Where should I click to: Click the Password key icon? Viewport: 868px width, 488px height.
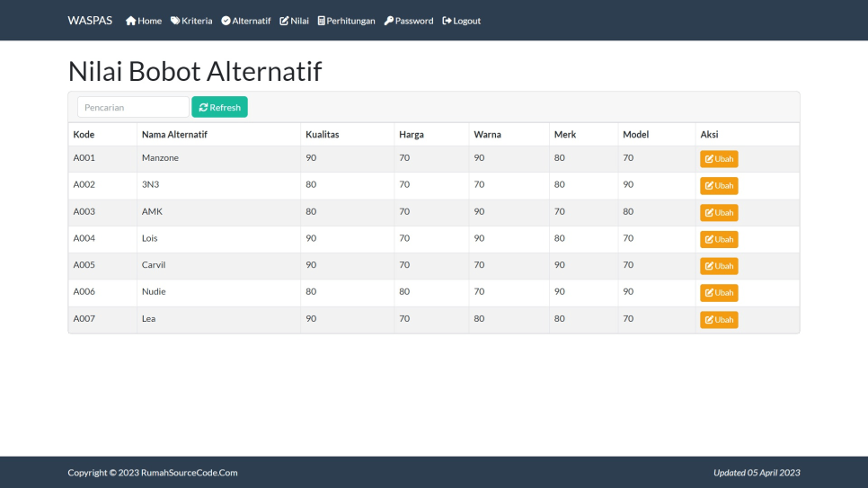point(389,21)
